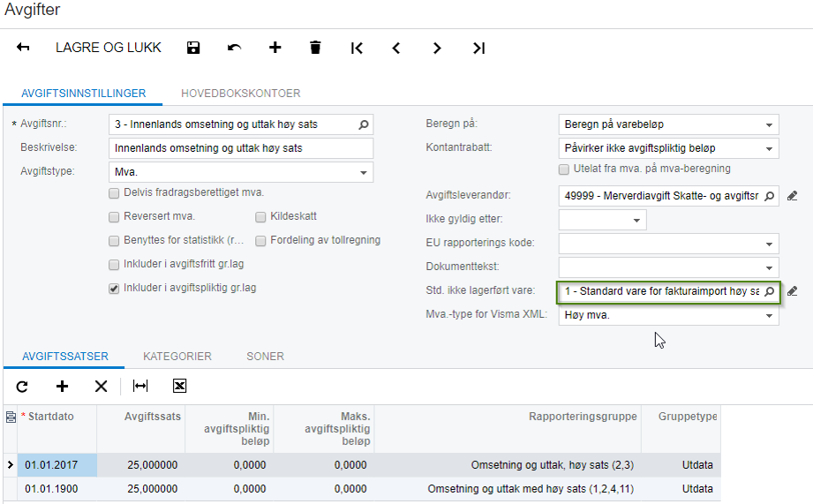Click into the Beskrivelse text field

[x=240, y=148]
